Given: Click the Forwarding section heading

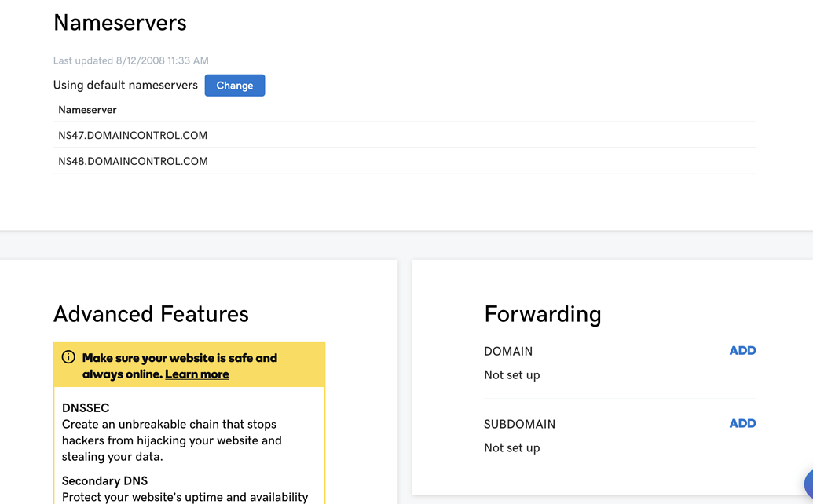Looking at the screenshot, I should click(x=542, y=314).
